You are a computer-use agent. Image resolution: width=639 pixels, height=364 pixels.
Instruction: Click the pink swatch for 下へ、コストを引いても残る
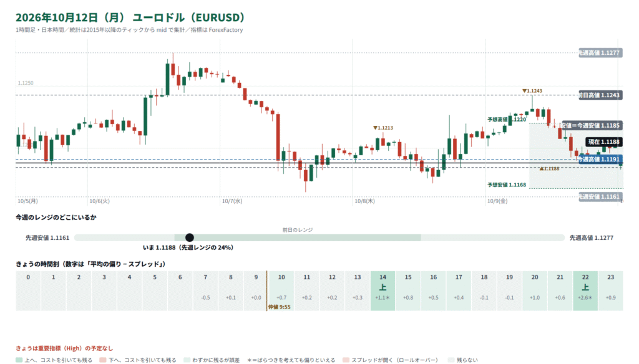(x=103, y=360)
